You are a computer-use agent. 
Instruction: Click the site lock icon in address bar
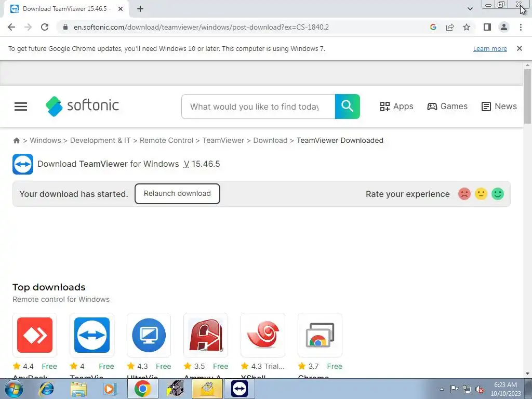tap(66, 27)
